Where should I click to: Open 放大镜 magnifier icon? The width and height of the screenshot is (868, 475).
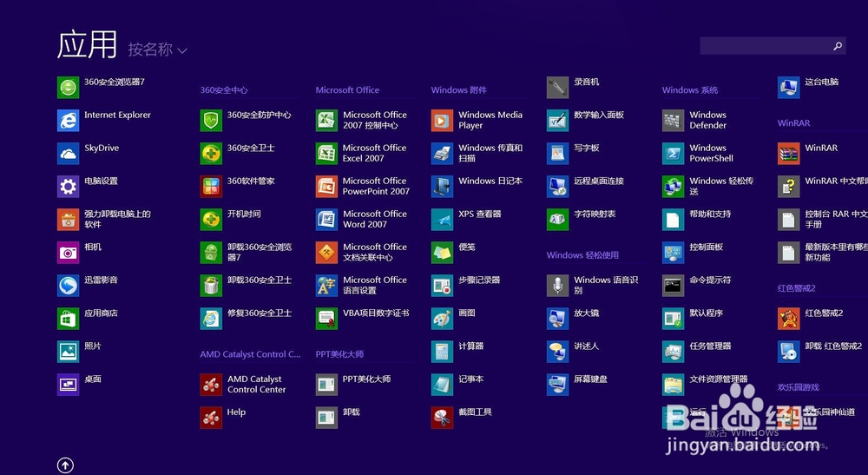coord(557,319)
